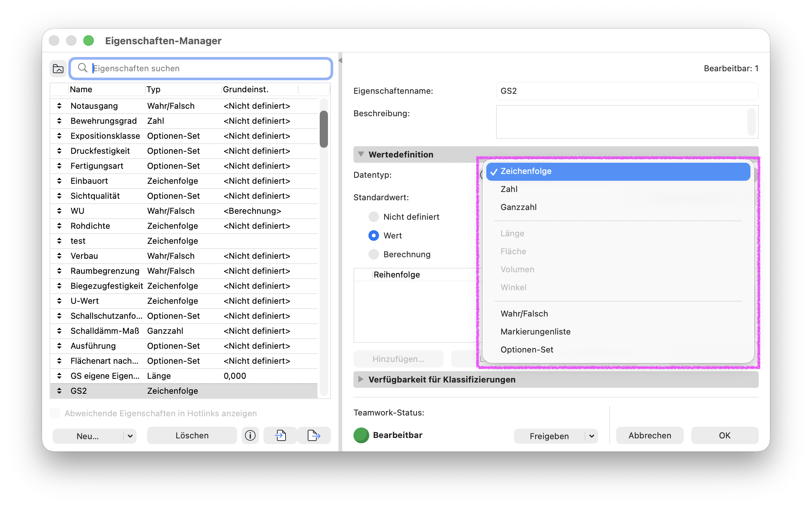The height and width of the screenshot is (507, 812).
Task: Click the reorder arrows beside Notausgang
Action: click(x=59, y=106)
